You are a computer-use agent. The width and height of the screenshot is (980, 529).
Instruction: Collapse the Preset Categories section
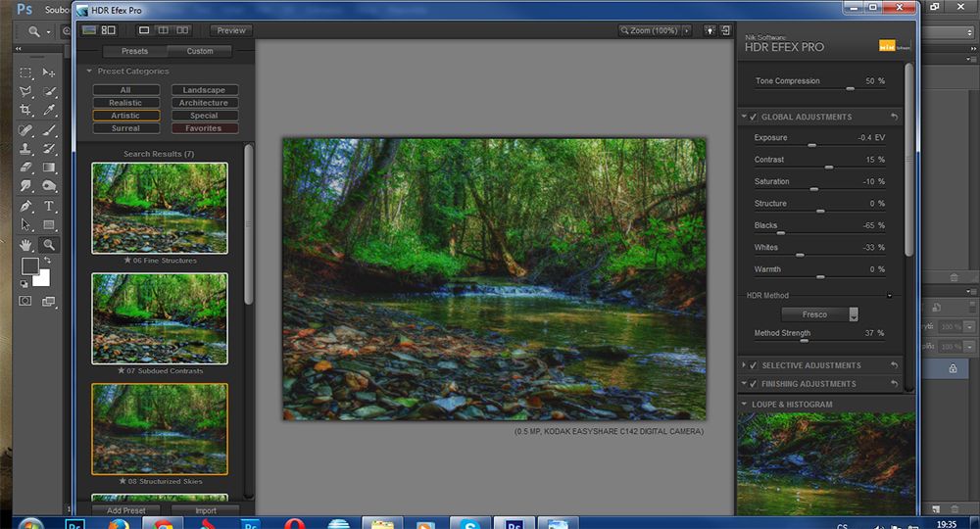[x=89, y=72]
